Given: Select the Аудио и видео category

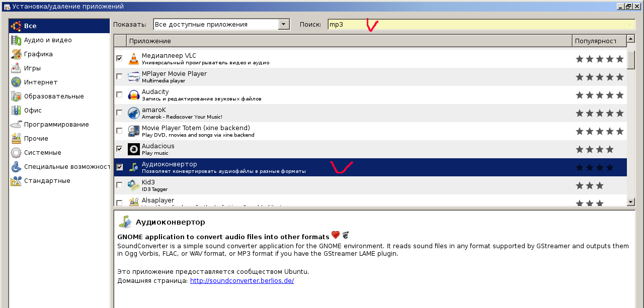Looking at the screenshot, I should point(48,40).
